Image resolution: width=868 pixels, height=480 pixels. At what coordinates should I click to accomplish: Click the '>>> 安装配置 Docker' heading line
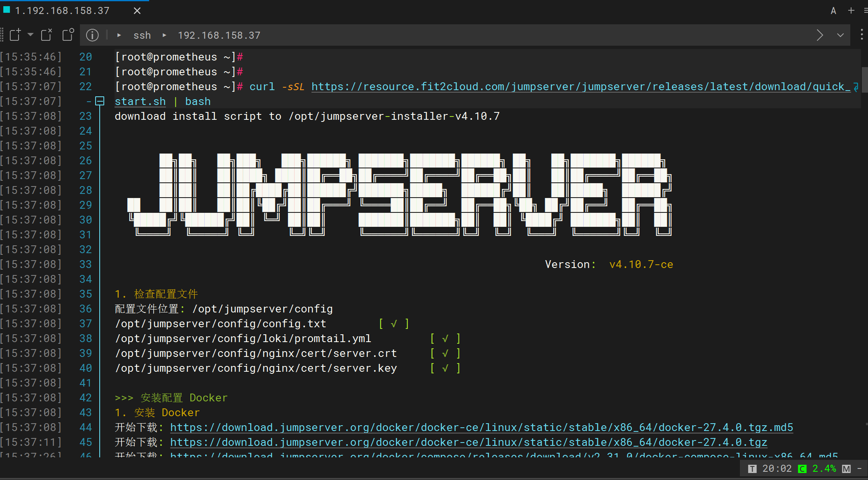(171, 398)
